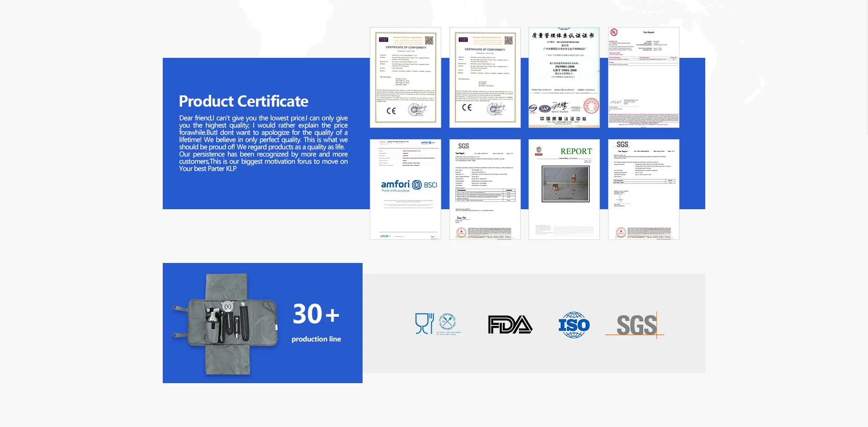Open the Chinese ISO9001:2008 quality certificate
The width and height of the screenshot is (868, 427).
pyautogui.click(x=564, y=77)
